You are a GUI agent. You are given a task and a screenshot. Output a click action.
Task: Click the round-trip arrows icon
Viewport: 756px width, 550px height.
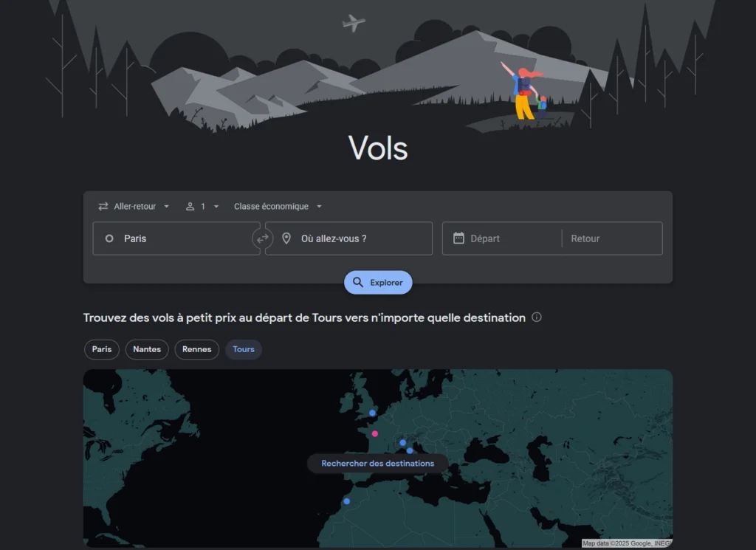103,206
